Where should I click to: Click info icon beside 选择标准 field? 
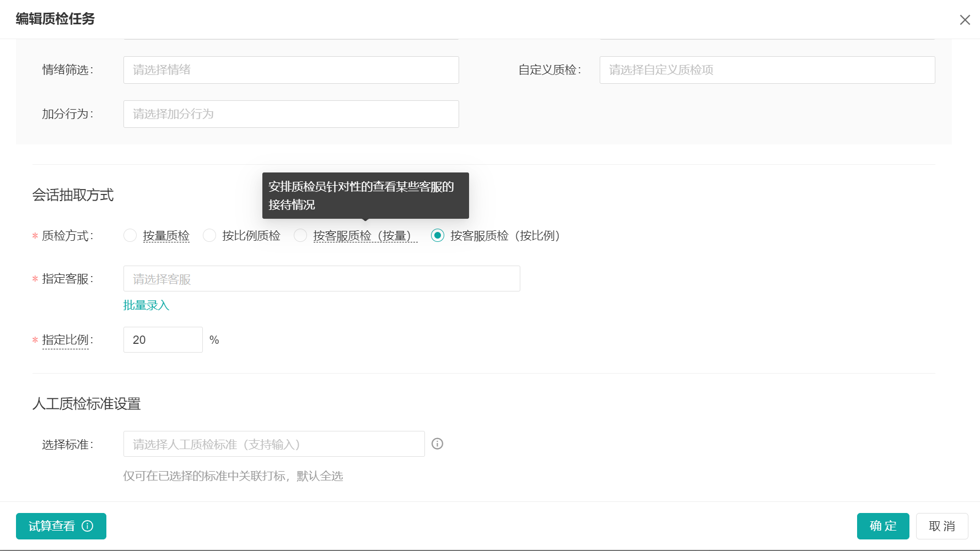click(x=437, y=444)
